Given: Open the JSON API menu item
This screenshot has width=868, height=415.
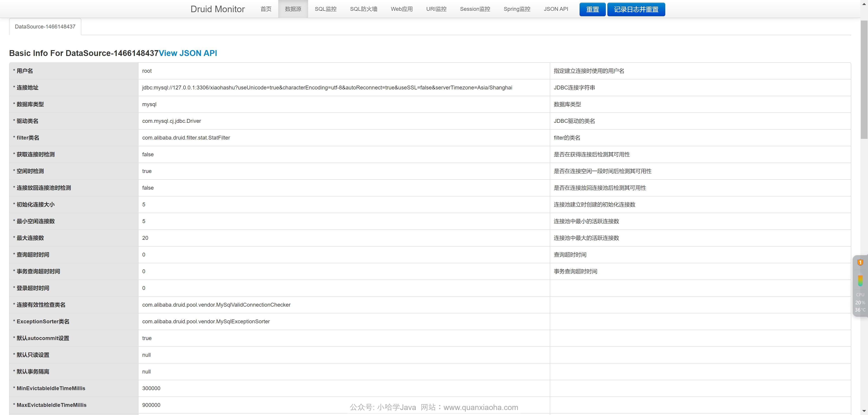Looking at the screenshot, I should coord(556,9).
